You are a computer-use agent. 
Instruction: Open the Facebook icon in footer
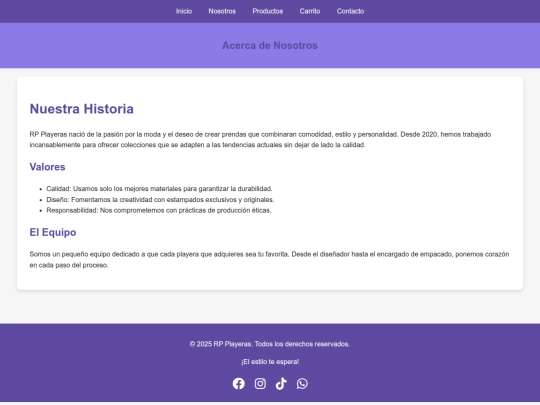click(238, 383)
